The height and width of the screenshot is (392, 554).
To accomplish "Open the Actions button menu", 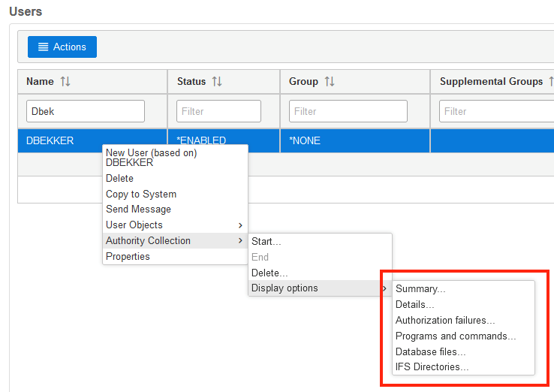I will pos(62,47).
